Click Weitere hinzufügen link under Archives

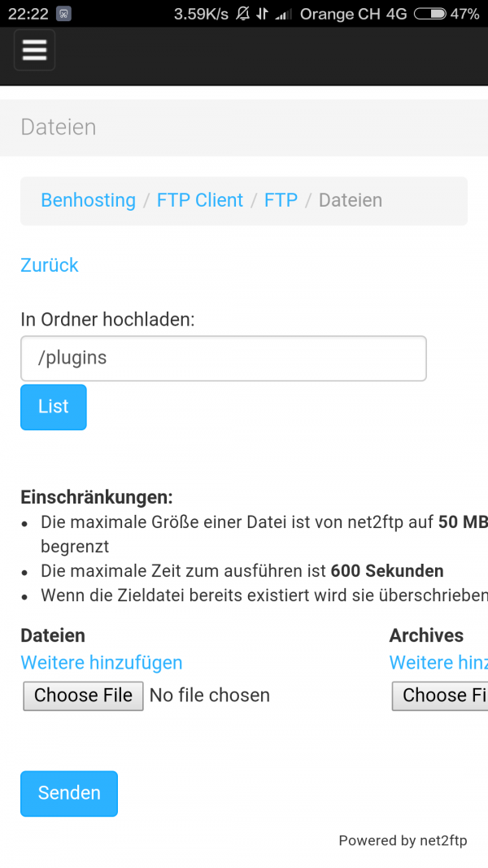[x=438, y=662]
